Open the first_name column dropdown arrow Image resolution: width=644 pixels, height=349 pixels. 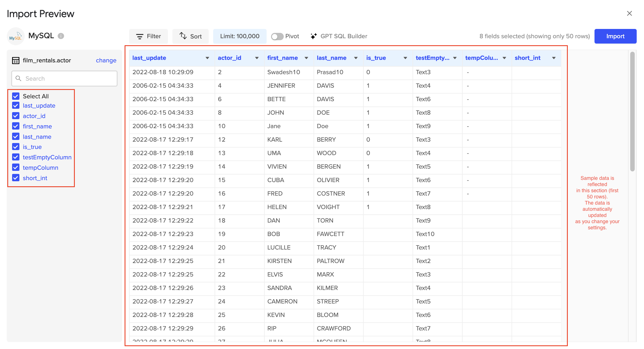pos(306,58)
